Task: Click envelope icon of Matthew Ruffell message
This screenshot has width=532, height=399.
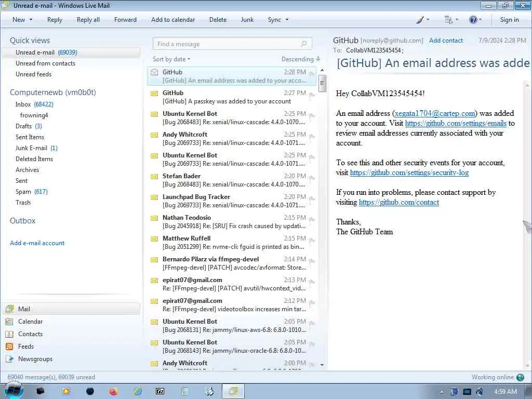Action: [154, 239]
